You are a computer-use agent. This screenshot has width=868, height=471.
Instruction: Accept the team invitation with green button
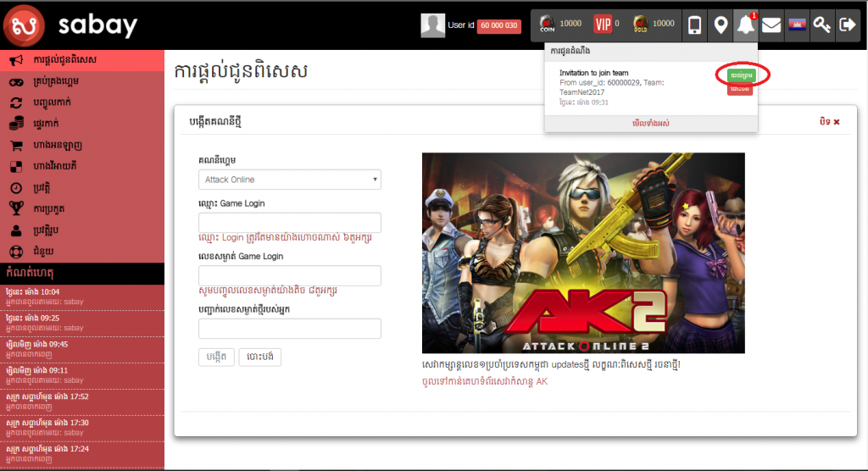tap(741, 75)
